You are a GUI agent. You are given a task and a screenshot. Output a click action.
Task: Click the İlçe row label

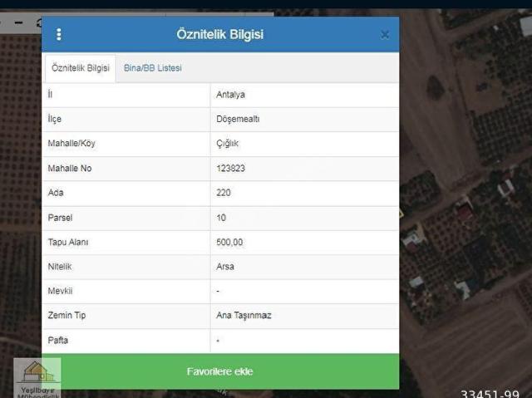[x=55, y=119]
